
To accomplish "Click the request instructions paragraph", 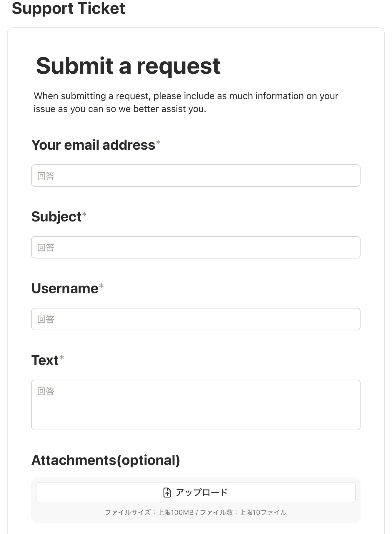I will 186,102.
